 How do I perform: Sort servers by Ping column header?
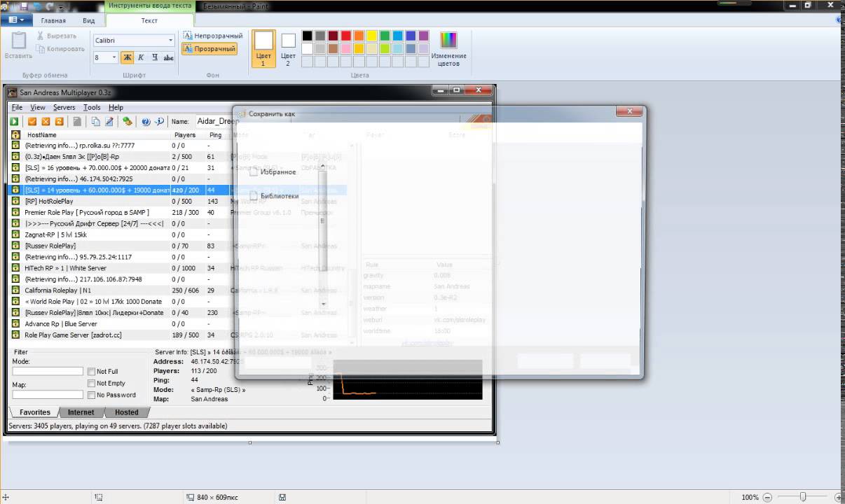(x=217, y=134)
